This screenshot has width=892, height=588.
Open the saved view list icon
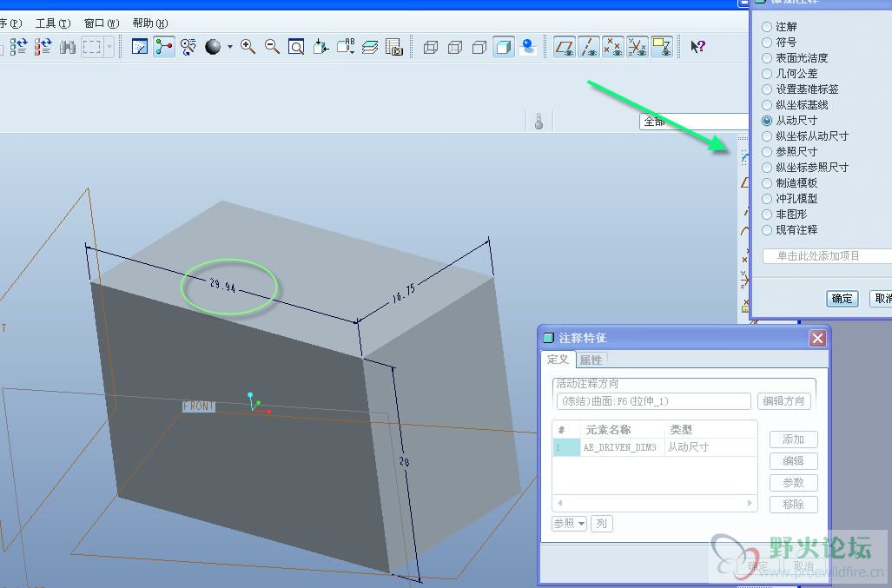point(346,47)
